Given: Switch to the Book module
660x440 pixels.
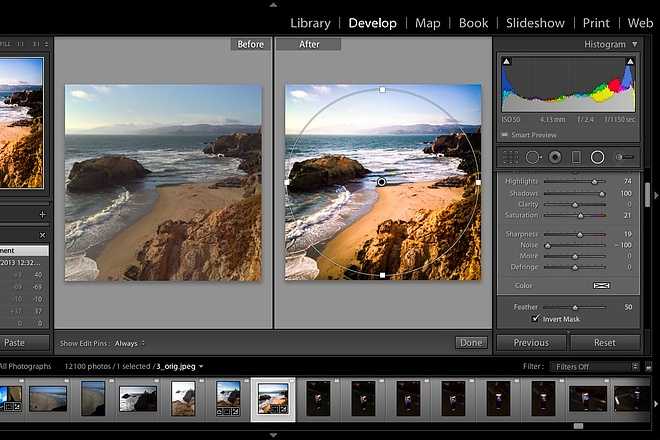Looking at the screenshot, I should click(x=474, y=23).
